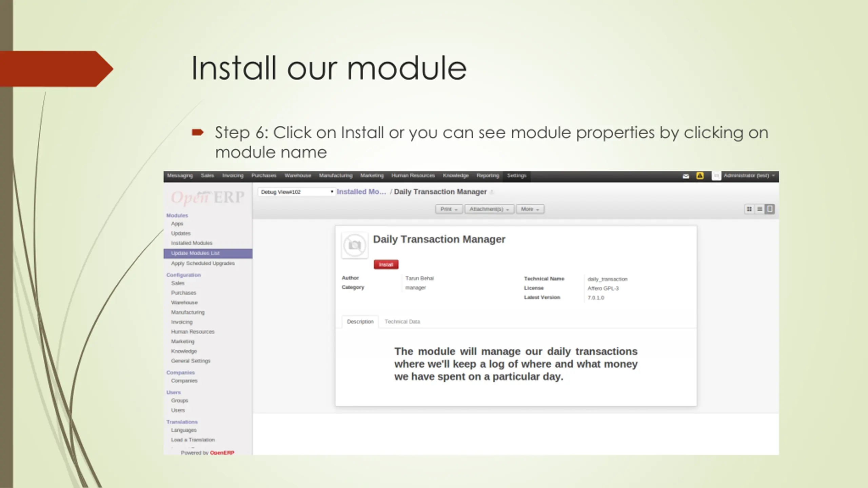
Task: Open the Sales top menu
Action: 207,176
